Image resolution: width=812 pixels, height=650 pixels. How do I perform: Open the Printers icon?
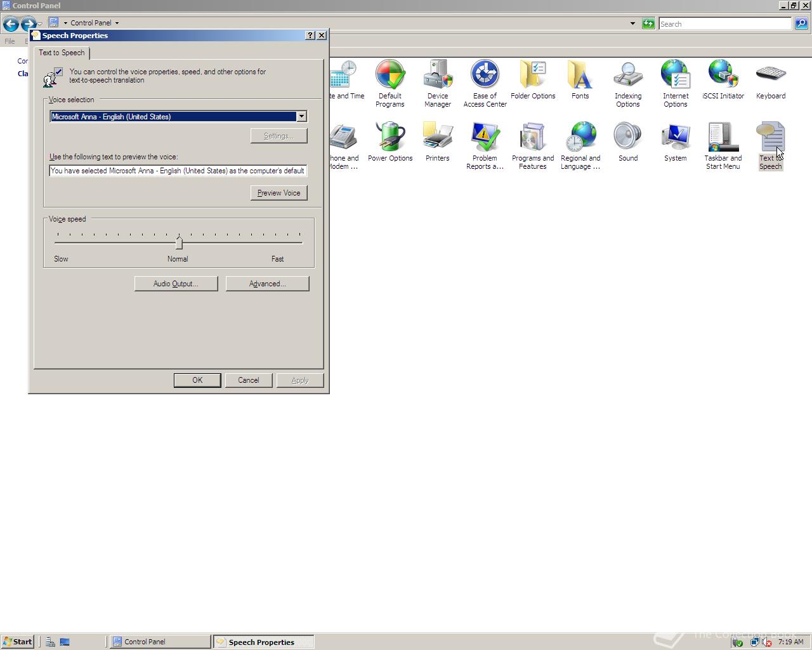tap(437, 142)
